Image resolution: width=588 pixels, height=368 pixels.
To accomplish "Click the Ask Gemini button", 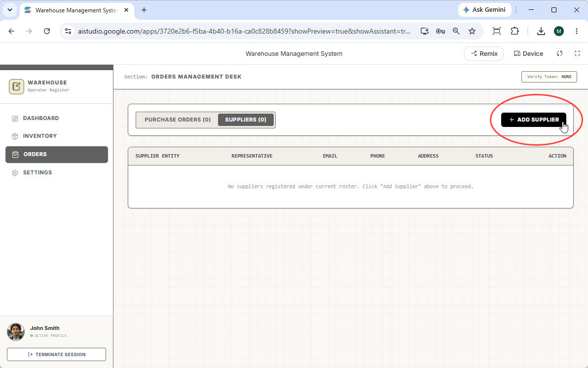I will coord(484,10).
